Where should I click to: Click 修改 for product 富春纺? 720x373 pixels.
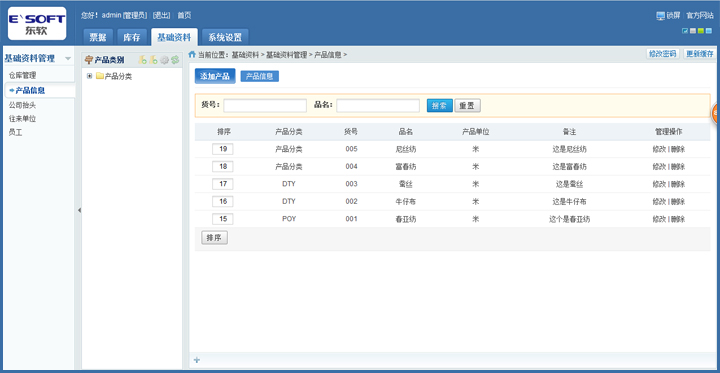[x=659, y=167]
